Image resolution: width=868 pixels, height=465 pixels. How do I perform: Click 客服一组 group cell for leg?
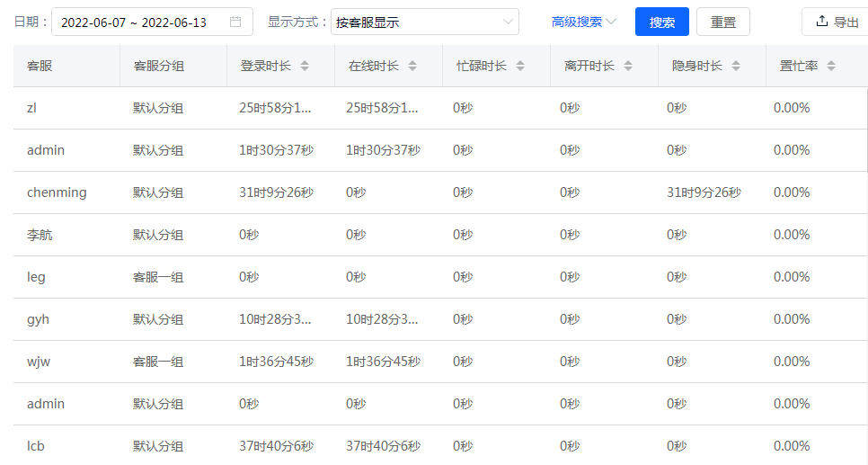[x=158, y=277]
